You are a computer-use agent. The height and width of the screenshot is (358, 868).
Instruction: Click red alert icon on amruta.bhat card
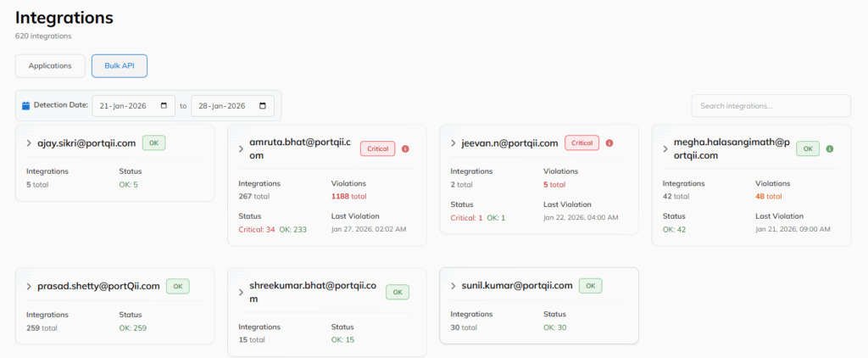click(x=405, y=148)
